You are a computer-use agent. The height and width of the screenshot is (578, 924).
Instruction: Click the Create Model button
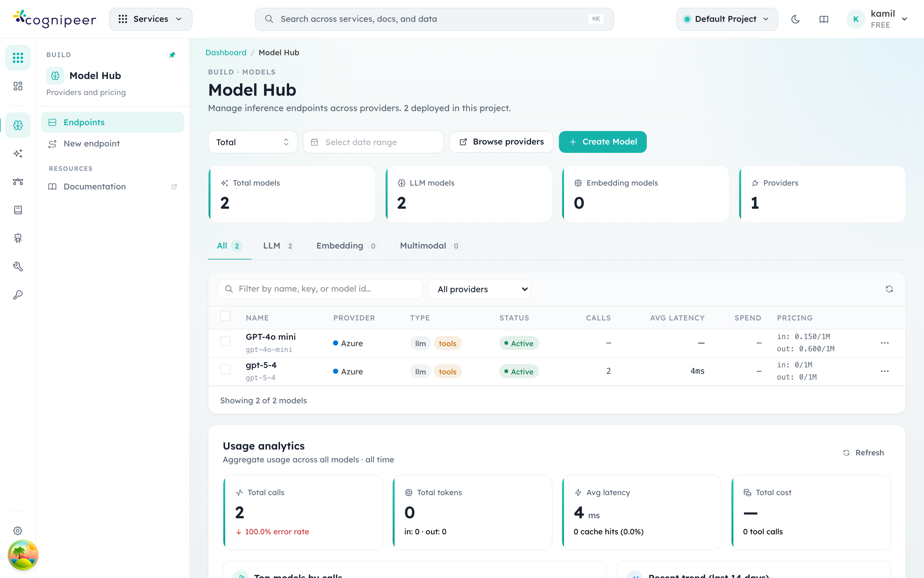click(x=603, y=142)
